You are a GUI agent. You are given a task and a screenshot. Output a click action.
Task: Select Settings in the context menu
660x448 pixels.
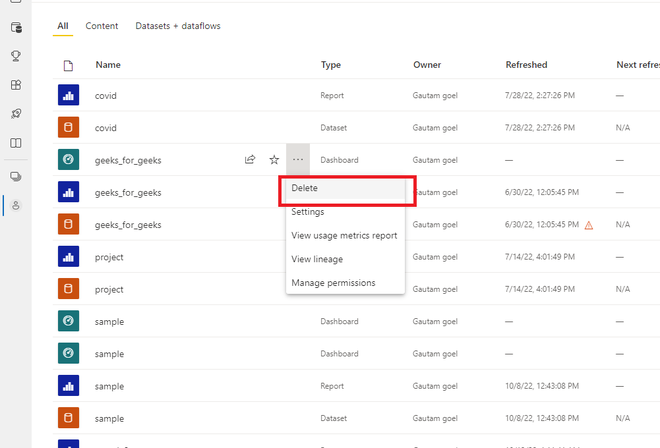point(308,212)
